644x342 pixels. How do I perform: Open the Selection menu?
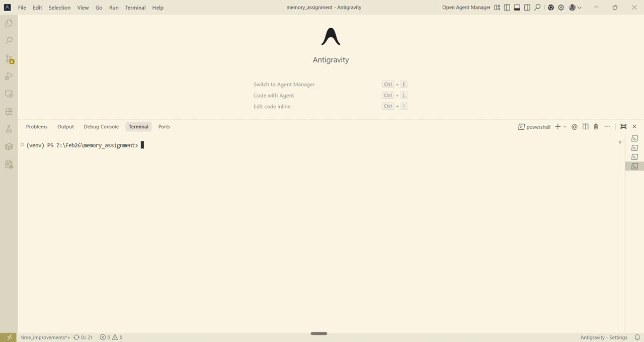click(x=59, y=8)
